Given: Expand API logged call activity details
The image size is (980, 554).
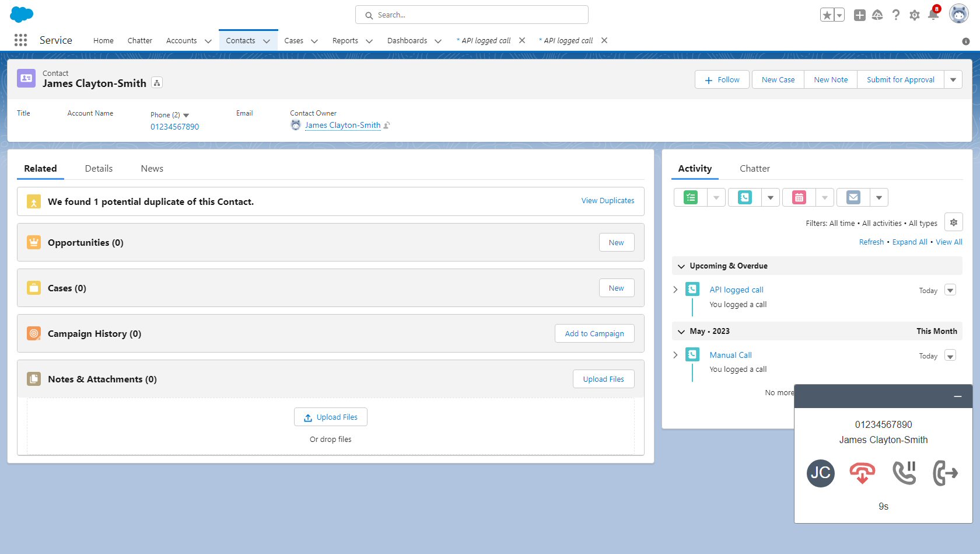Looking at the screenshot, I should click(675, 290).
